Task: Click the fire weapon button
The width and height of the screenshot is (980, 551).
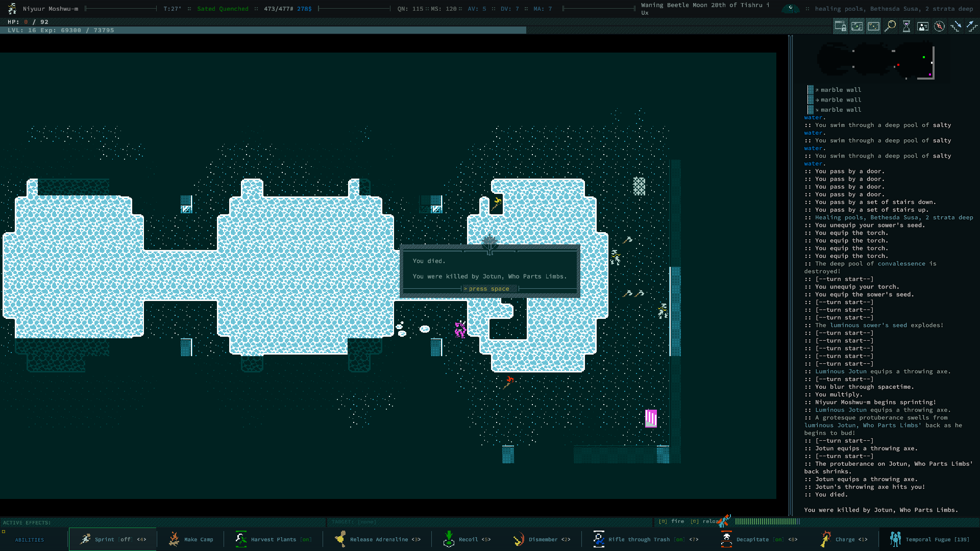Action: click(677, 521)
